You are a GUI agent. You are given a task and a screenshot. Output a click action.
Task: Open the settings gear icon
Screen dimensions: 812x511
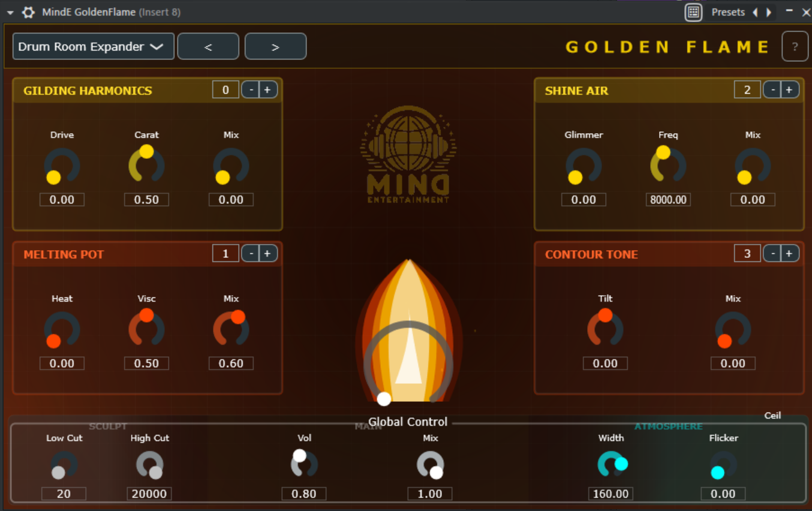point(28,11)
